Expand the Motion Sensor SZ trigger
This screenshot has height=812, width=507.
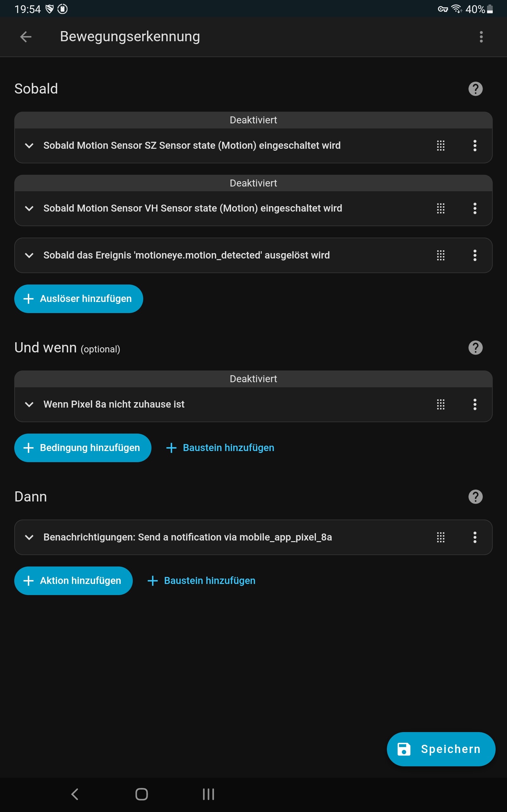coord(29,146)
